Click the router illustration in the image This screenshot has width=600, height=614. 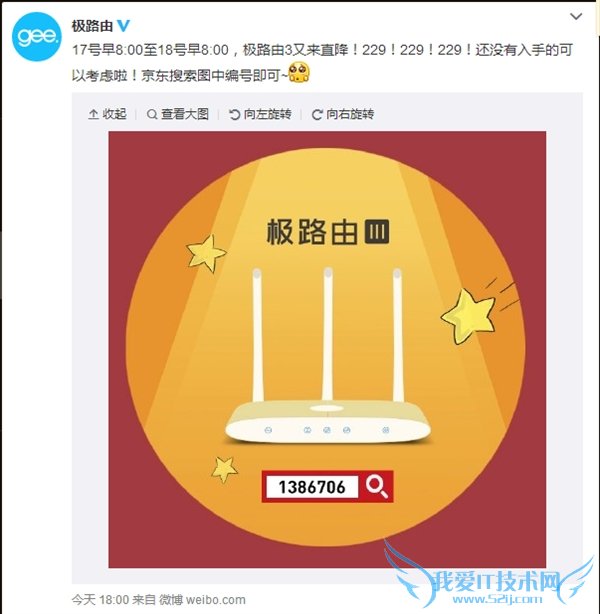327,356
